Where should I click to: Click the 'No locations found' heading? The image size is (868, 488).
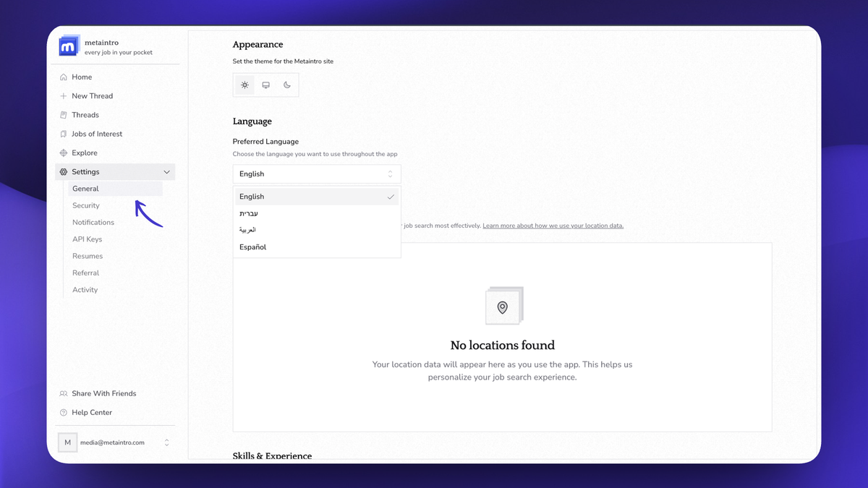point(503,346)
